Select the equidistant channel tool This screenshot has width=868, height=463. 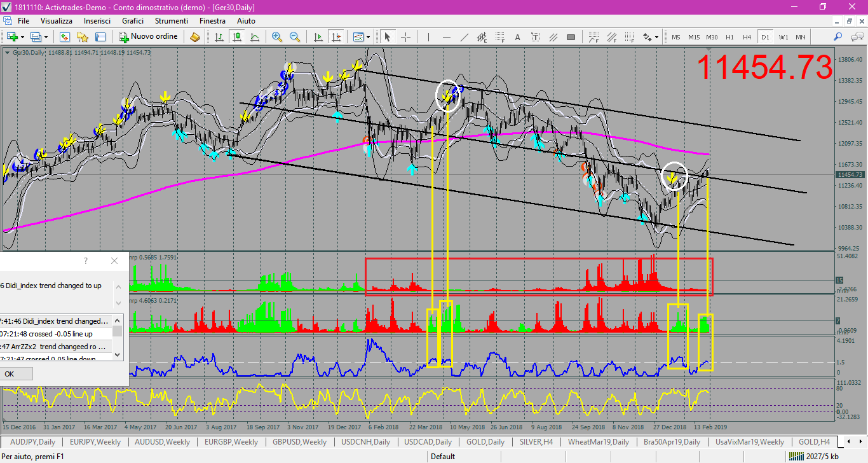tap(482, 37)
